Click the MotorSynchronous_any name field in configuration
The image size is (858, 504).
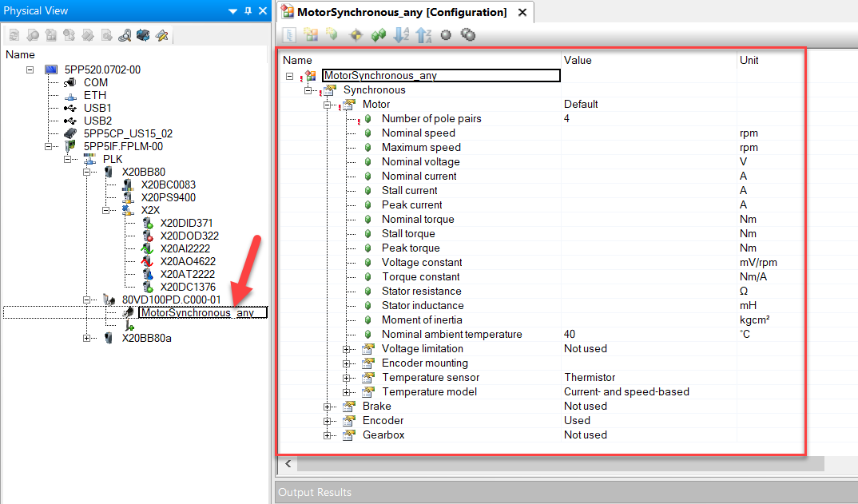(441, 76)
